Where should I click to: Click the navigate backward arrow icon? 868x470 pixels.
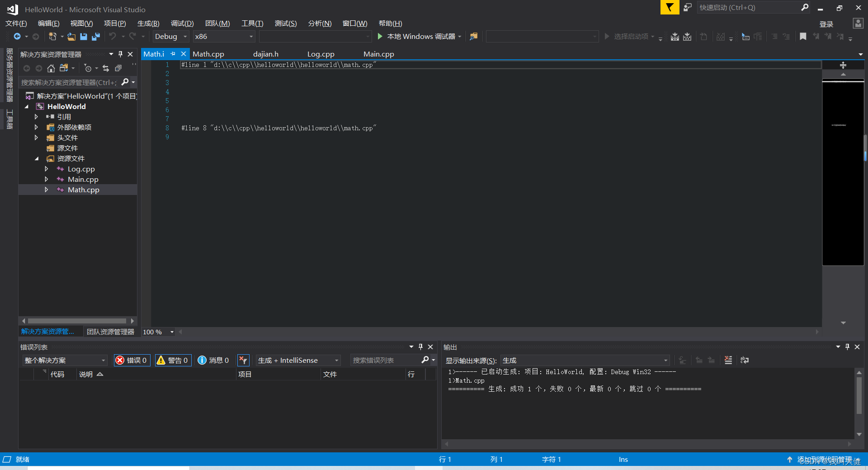[x=17, y=36]
